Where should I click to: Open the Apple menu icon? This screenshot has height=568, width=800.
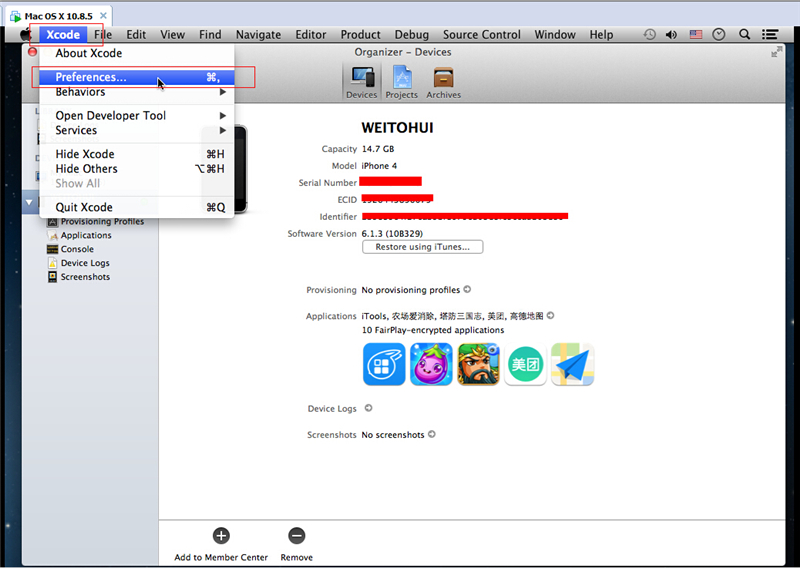(x=25, y=34)
